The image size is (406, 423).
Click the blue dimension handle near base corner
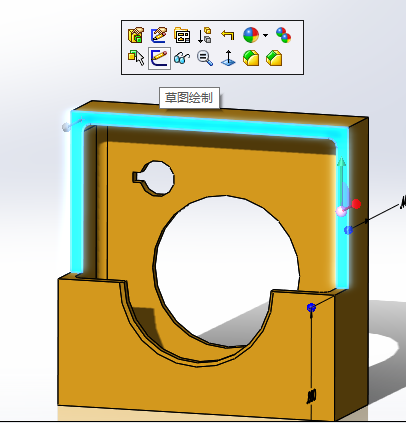tap(311, 307)
